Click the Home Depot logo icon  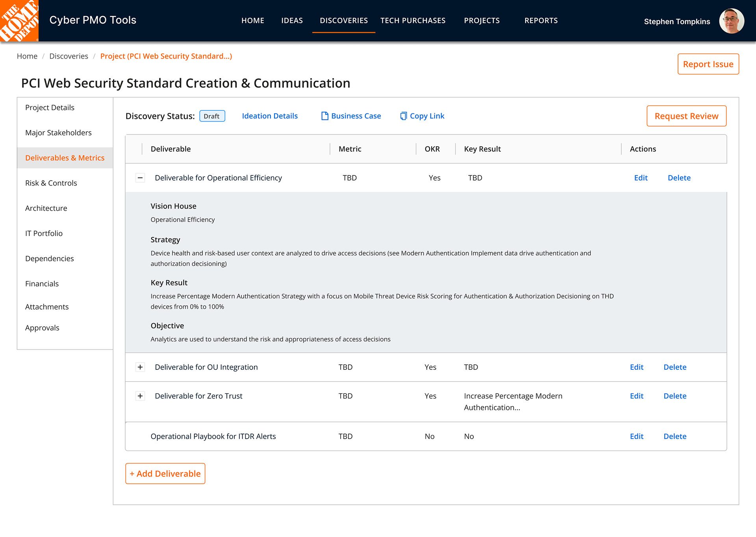point(19,20)
